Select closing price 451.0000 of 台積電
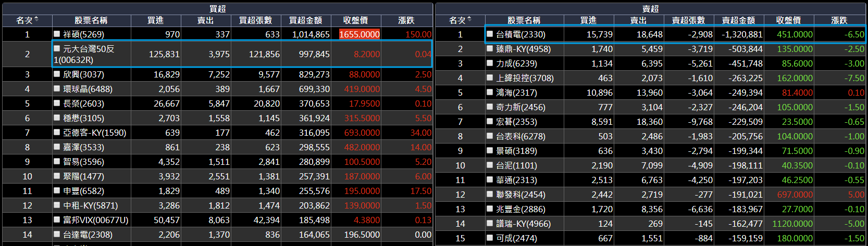This screenshot has height=246, width=868. point(795,34)
